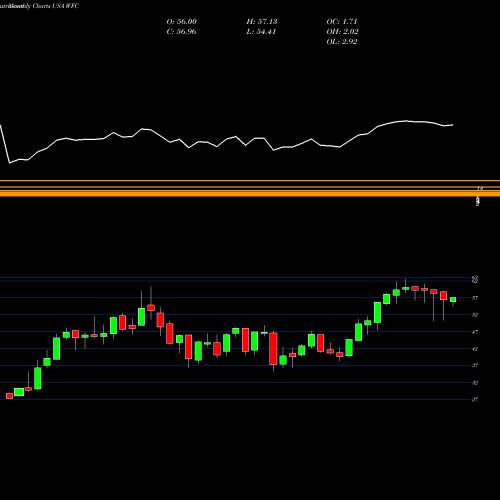Image resolution: width=500 pixels, height=500 pixels.
Task: Click the 42 price axis label
Action: click(x=475, y=349)
